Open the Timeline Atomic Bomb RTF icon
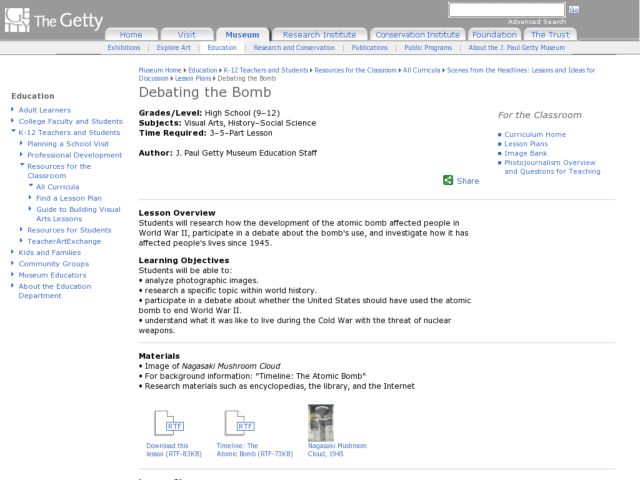 tap(234, 423)
